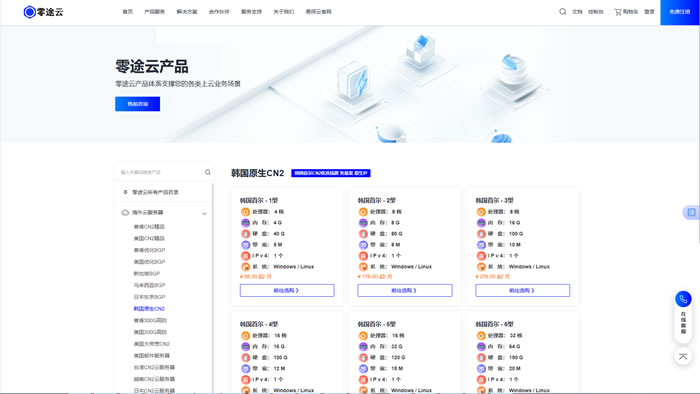The width and height of the screenshot is (700, 394).
Task: Click the 零途云 logo
Action: 43,12
